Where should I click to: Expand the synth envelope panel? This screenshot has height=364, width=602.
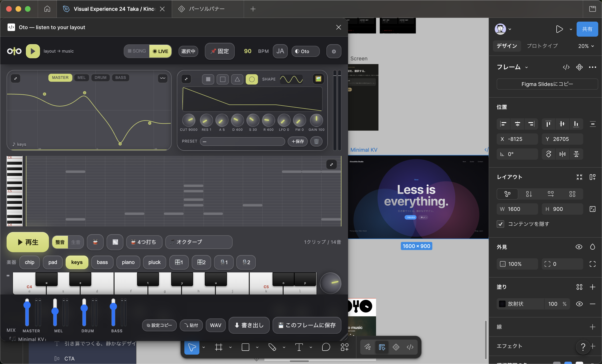point(186,79)
